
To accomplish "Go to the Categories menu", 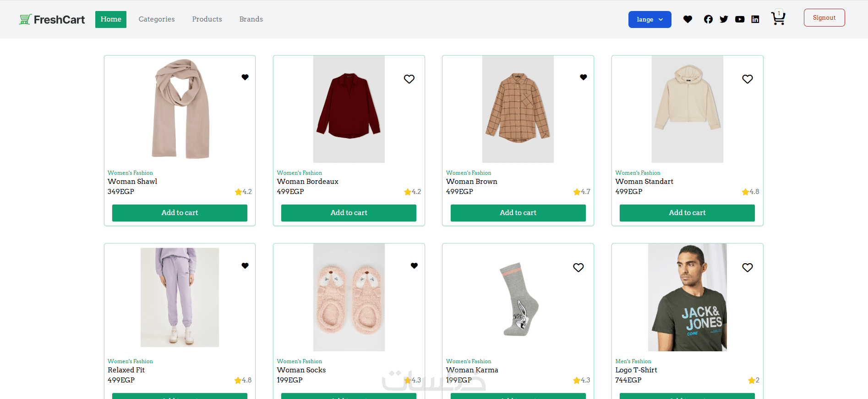I will click(x=157, y=19).
